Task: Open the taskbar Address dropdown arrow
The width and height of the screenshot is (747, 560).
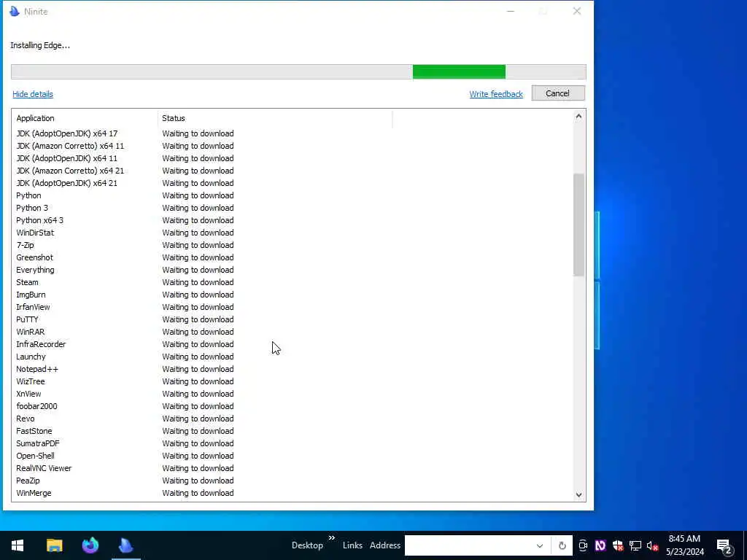Action: (539, 545)
